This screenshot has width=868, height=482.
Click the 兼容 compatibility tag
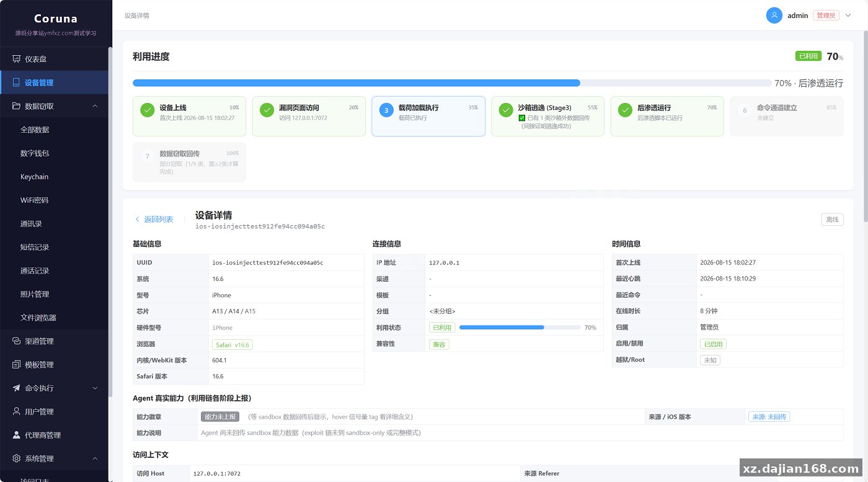(x=439, y=344)
